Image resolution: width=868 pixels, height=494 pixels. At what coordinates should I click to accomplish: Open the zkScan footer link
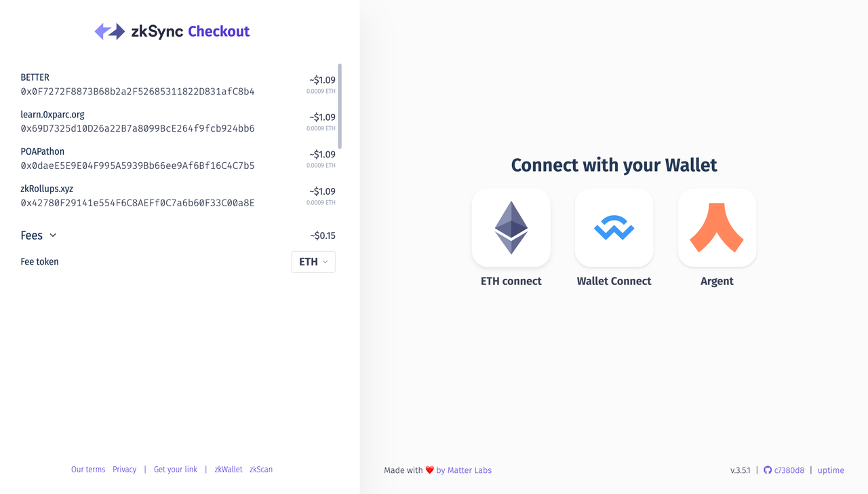tap(261, 470)
